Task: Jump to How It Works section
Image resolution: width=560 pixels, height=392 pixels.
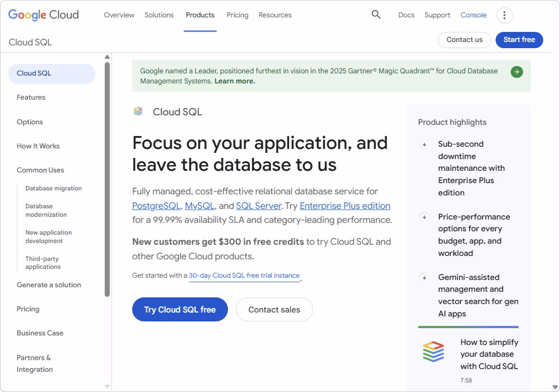Action: (x=38, y=146)
